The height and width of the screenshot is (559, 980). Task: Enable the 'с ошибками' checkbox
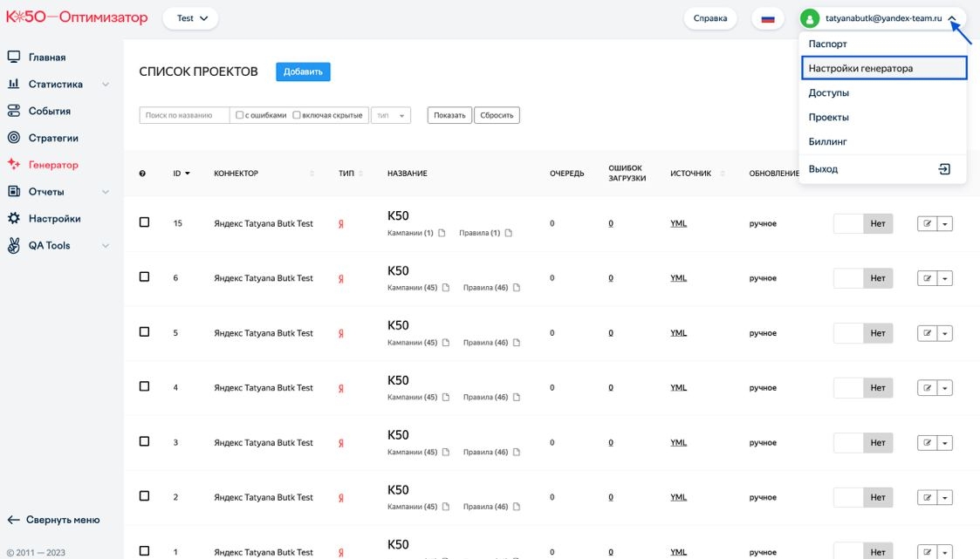(240, 115)
